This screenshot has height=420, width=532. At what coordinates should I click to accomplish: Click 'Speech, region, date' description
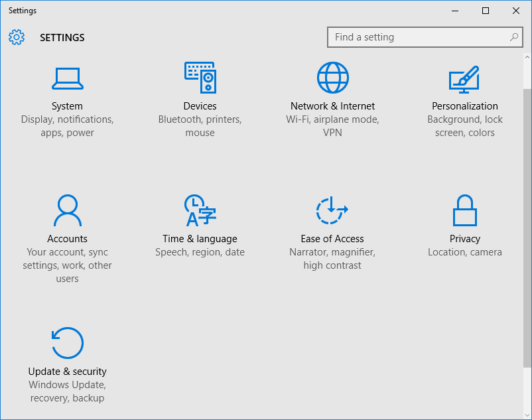coord(200,252)
